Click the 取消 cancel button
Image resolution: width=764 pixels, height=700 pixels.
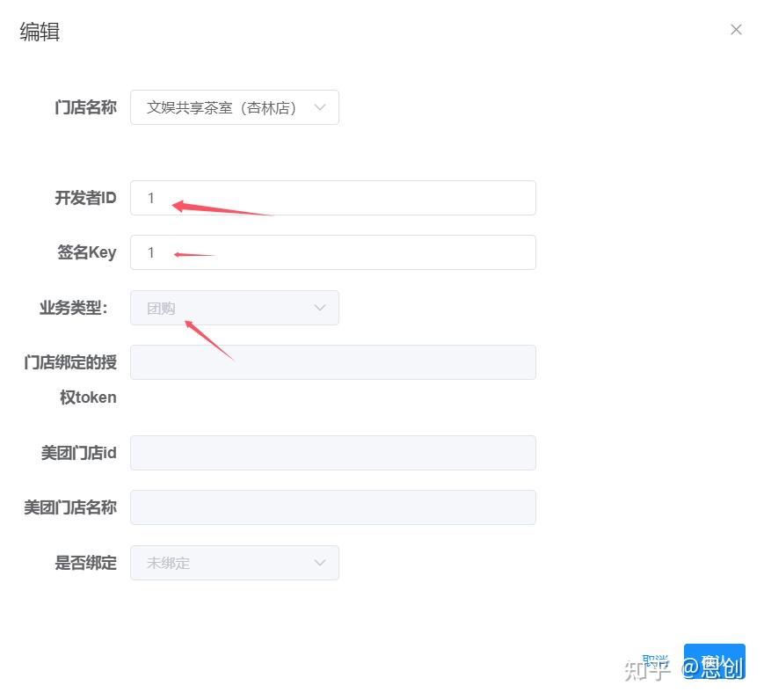click(x=654, y=661)
